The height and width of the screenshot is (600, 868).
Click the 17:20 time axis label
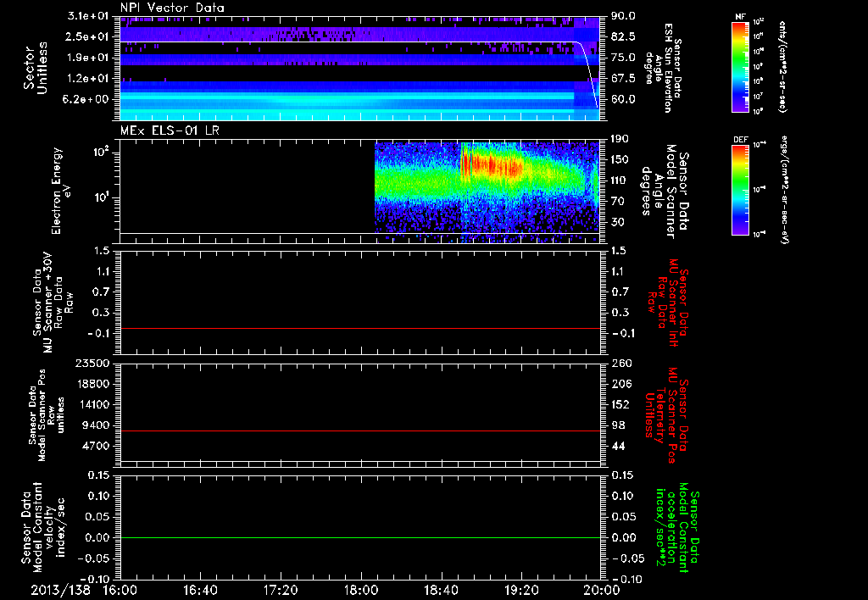click(280, 589)
